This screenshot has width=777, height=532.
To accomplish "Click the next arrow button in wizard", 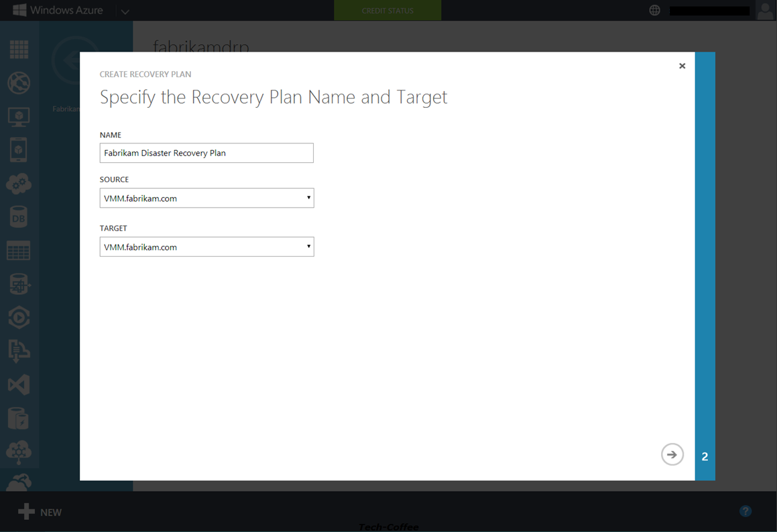I will pos(672,454).
